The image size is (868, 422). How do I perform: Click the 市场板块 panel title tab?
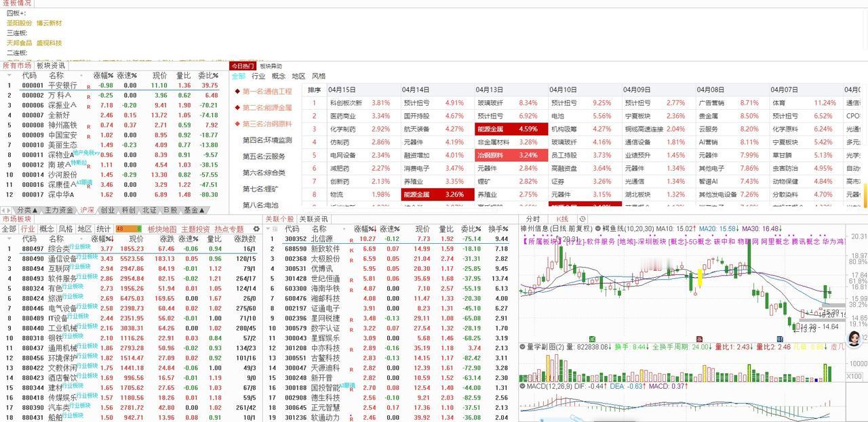pyautogui.click(x=16, y=219)
